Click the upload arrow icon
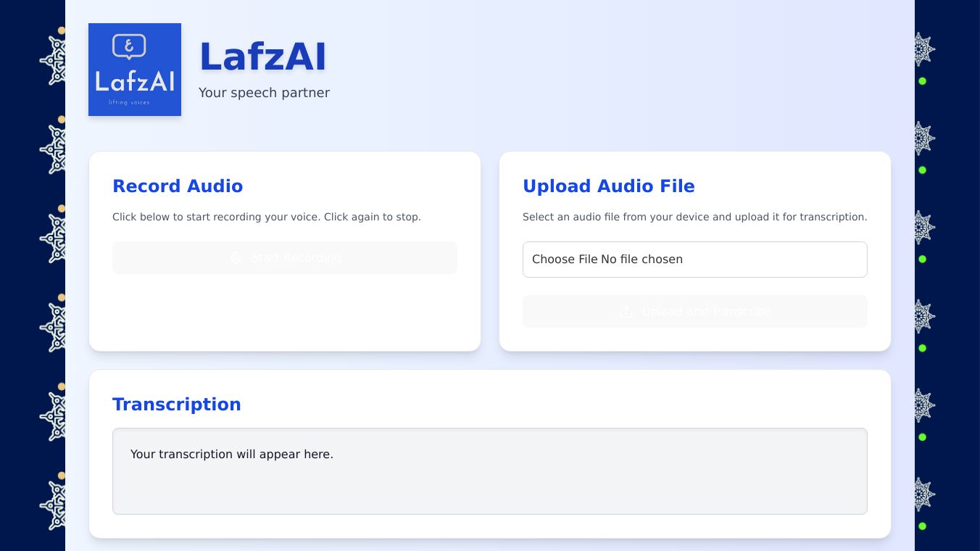 coord(626,312)
